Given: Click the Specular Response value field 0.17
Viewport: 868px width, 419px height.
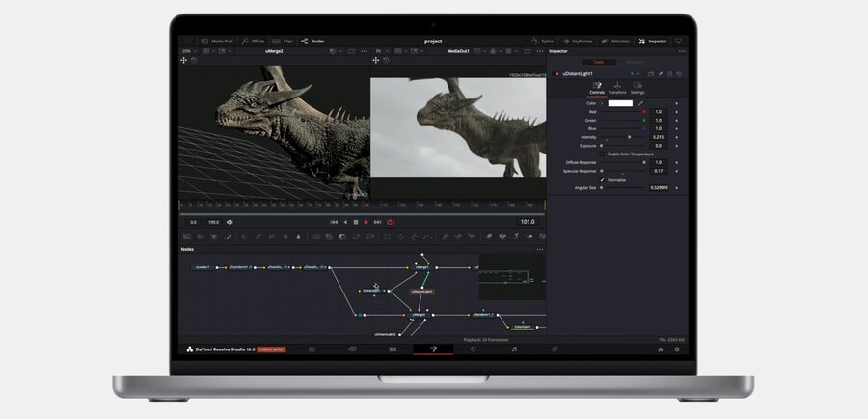Looking at the screenshot, I should [x=658, y=171].
